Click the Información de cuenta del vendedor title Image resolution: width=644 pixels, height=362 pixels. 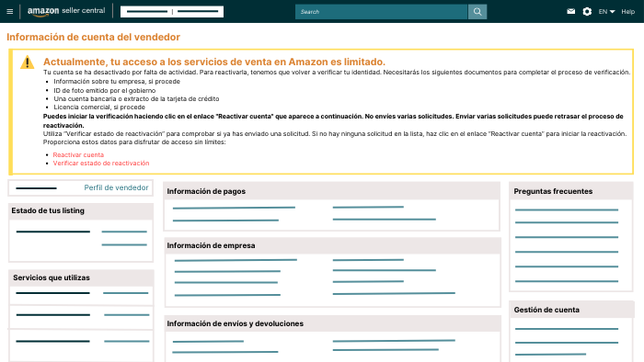94,37
